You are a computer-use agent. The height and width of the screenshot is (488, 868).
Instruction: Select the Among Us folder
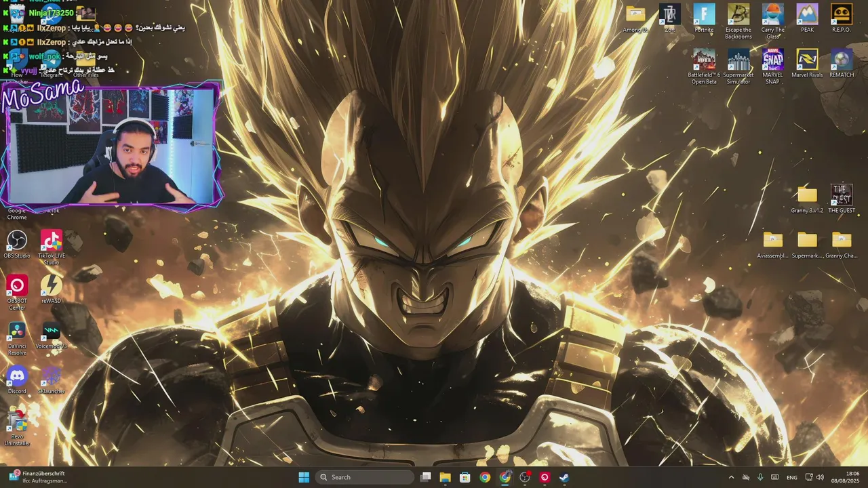[635, 18]
